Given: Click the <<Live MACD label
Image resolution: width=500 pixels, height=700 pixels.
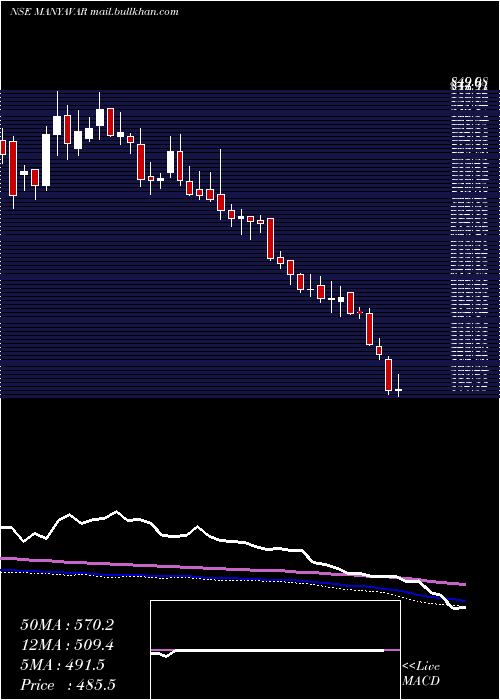Looking at the screenshot, I should [x=421, y=674].
